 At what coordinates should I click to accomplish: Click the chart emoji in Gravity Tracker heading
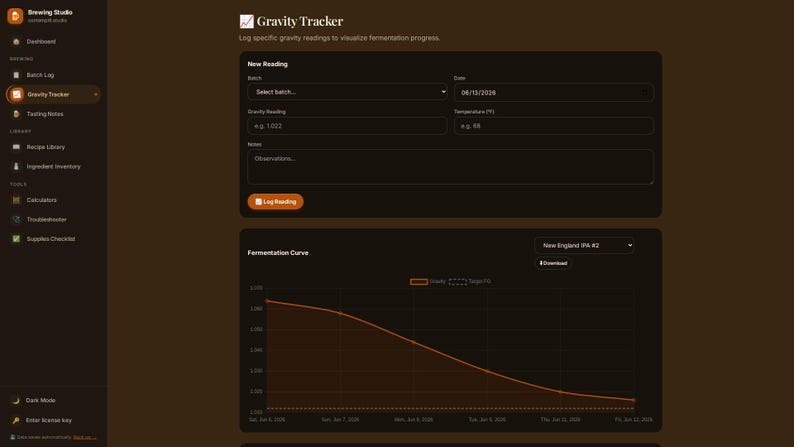[x=246, y=21]
